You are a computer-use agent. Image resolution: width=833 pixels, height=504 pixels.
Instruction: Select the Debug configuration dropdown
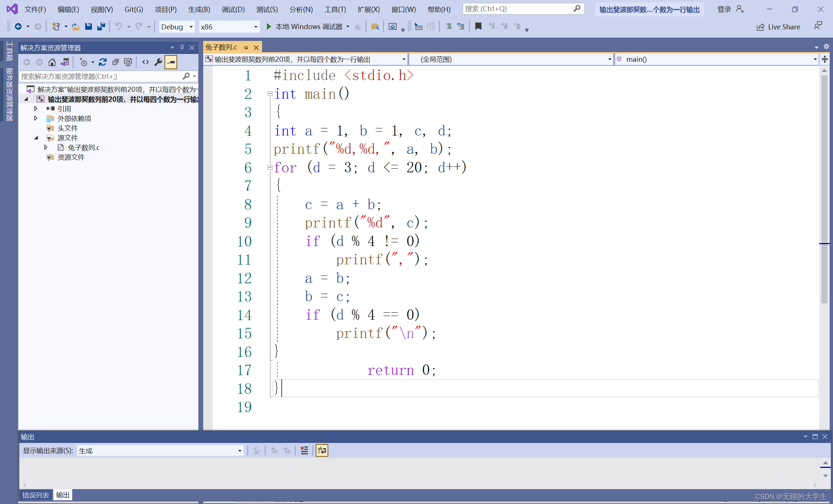[176, 27]
